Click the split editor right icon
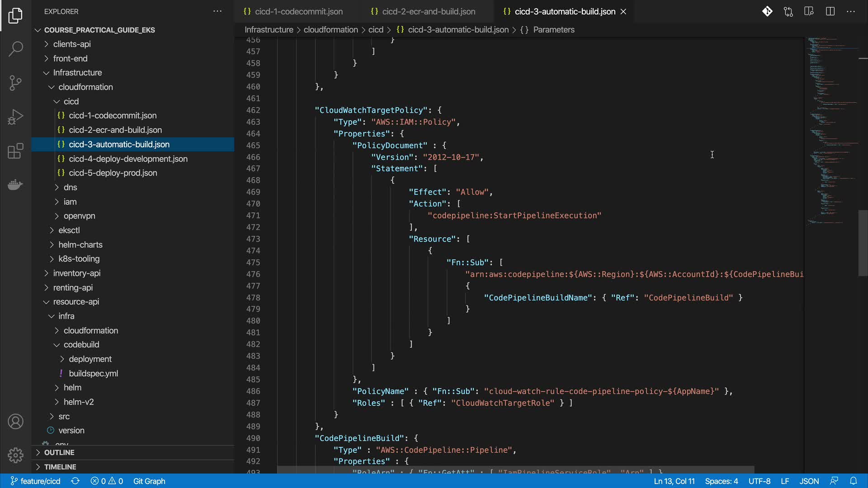Image resolution: width=868 pixels, height=488 pixels. tap(830, 11)
